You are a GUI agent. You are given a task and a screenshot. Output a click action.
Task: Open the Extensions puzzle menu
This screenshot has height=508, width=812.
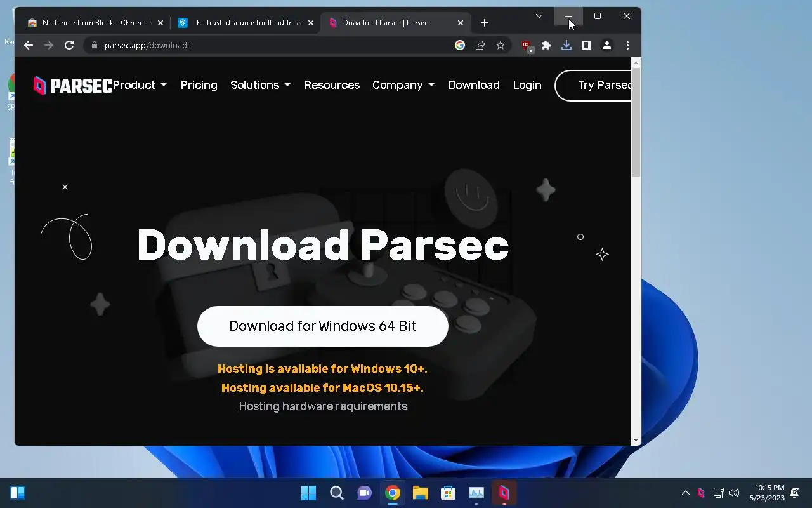546,45
